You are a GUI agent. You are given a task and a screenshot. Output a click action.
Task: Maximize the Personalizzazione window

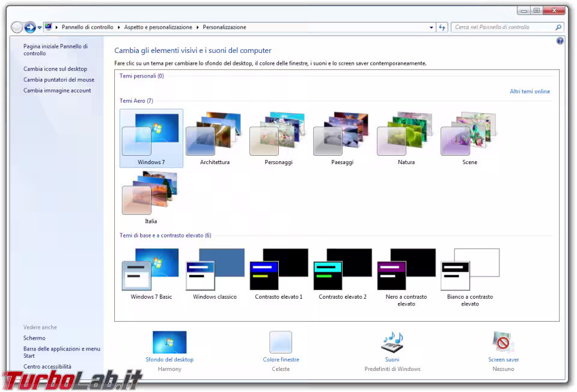pos(536,11)
